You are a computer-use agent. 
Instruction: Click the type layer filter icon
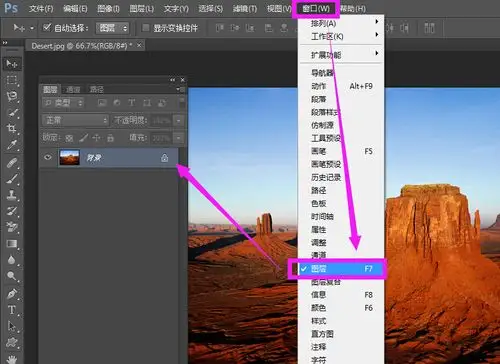pos(132,103)
